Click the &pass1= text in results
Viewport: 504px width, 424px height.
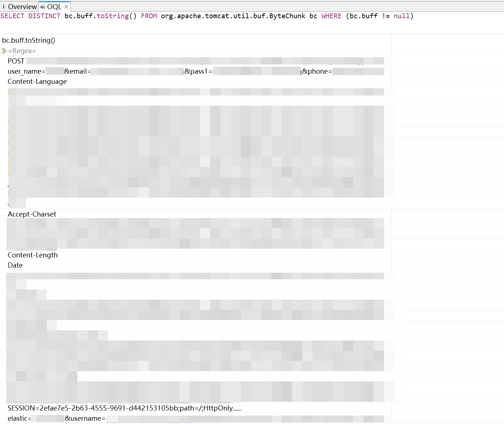(x=199, y=71)
